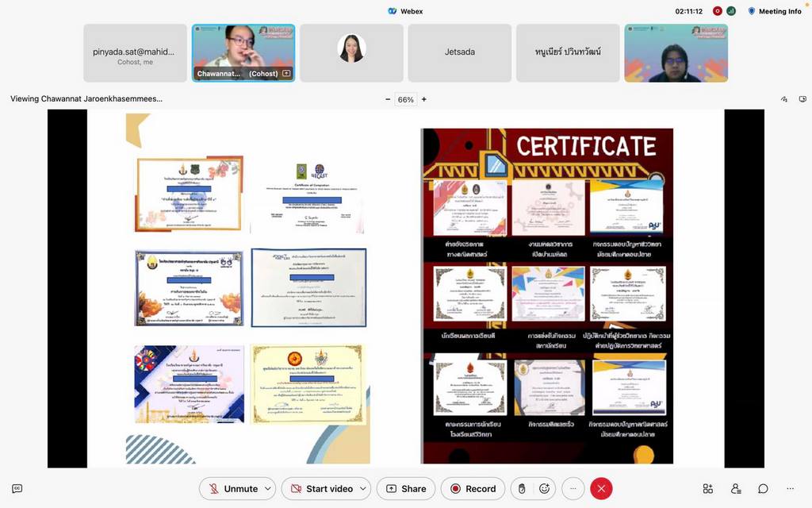Open the Chat panel
Image resolution: width=812 pixels, height=508 pixels.
point(763,489)
